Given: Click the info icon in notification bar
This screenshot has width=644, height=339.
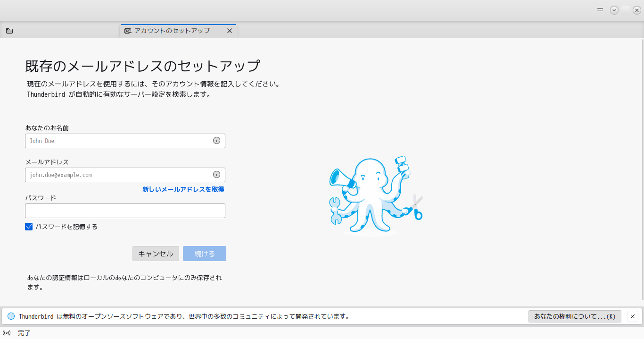Looking at the screenshot, I should pyautogui.click(x=11, y=316).
